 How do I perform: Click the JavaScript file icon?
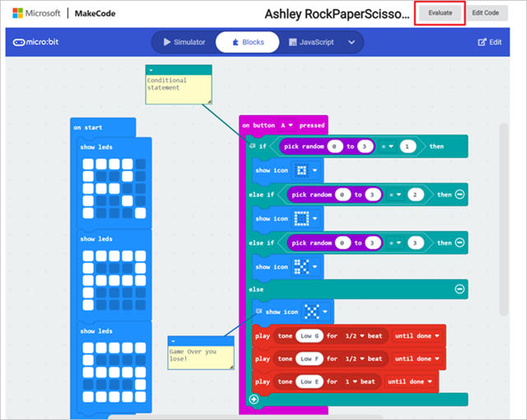pyautogui.click(x=293, y=42)
